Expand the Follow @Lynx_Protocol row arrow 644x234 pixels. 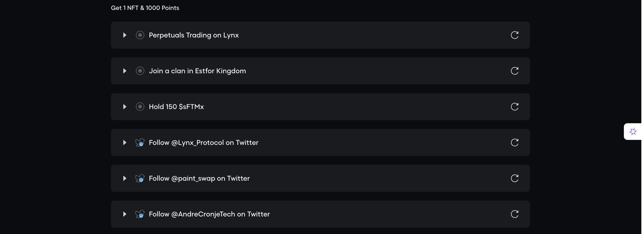coord(125,143)
